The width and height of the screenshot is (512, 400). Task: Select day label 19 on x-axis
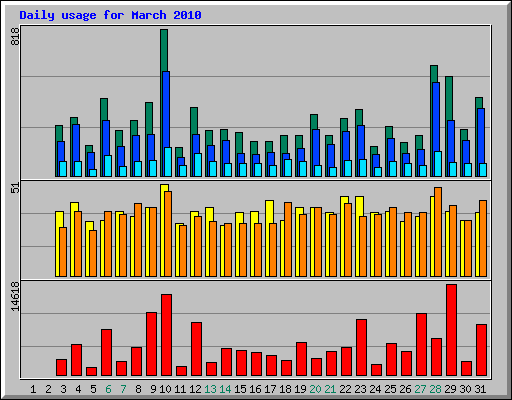(x=300, y=389)
